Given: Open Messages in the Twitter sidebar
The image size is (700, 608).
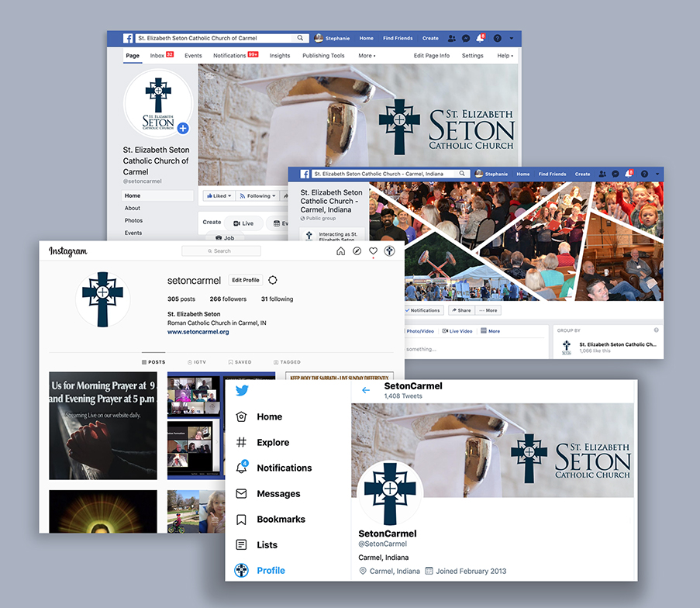Looking at the screenshot, I should (x=268, y=494).
